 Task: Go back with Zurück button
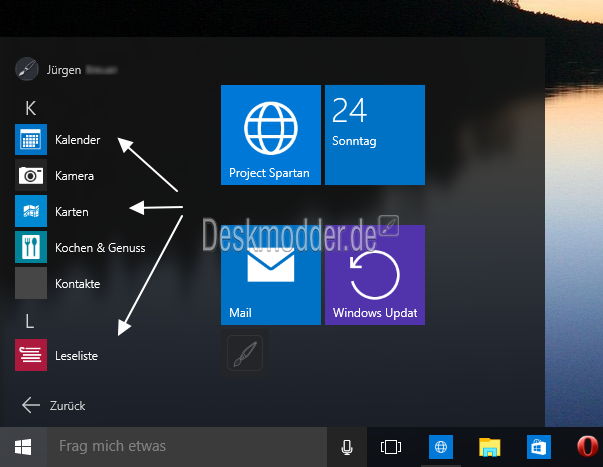click(x=54, y=405)
